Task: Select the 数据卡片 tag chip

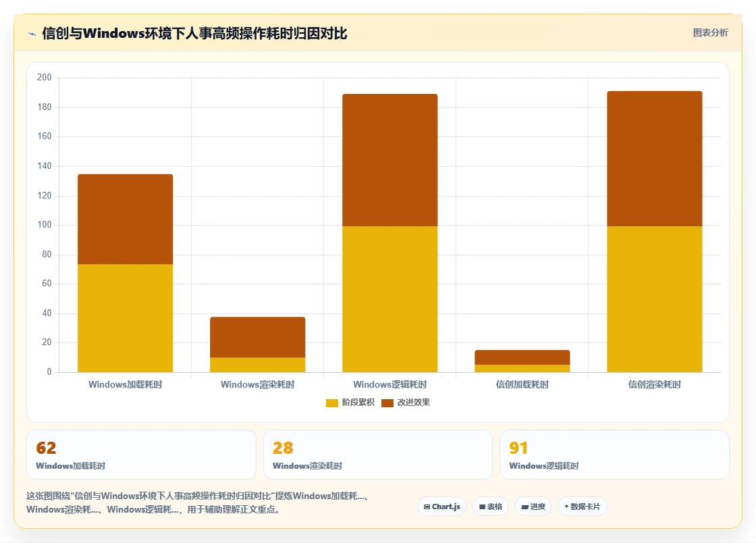Action: 583,507
